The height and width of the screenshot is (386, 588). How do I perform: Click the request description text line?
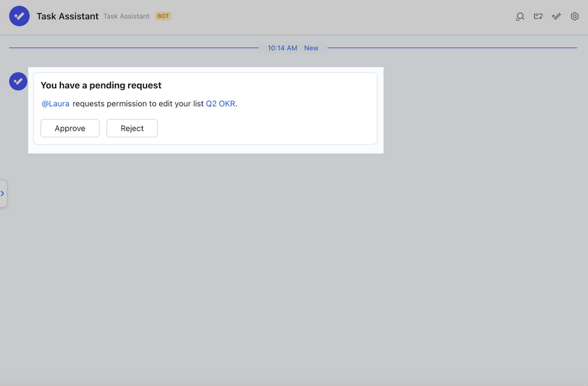point(139,104)
